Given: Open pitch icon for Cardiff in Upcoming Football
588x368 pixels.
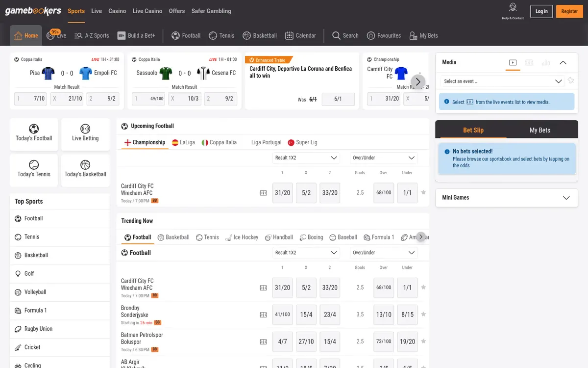Looking at the screenshot, I should click(263, 193).
